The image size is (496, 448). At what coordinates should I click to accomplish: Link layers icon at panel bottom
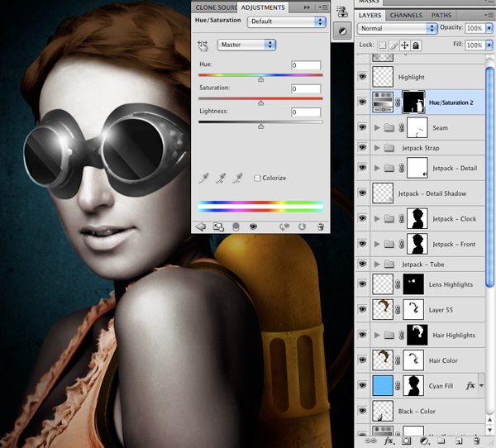(x=370, y=441)
